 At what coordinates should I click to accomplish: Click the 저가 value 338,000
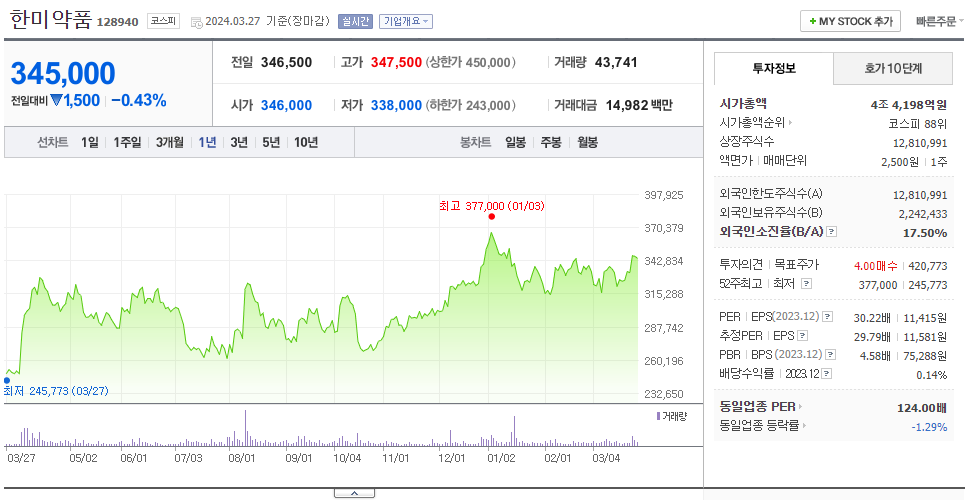396,106
